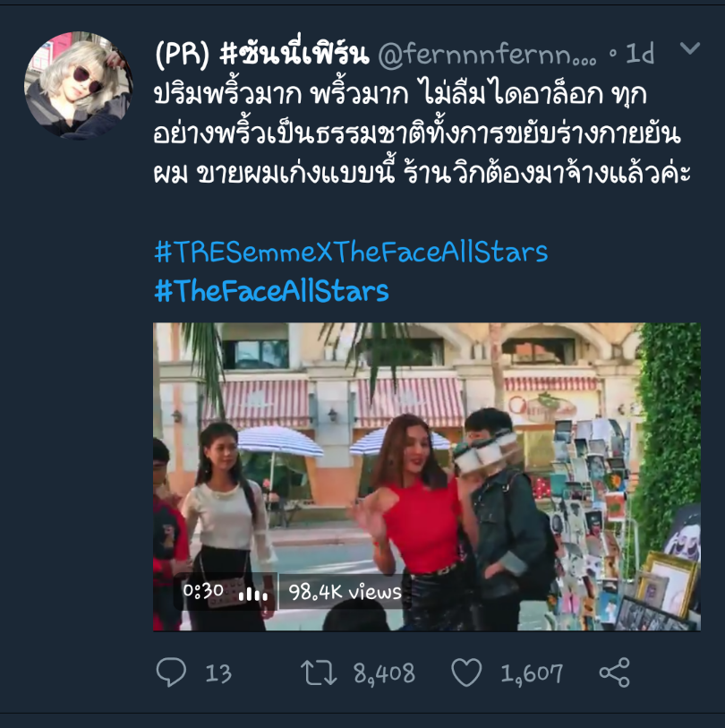Click the 1d timestamp
725x728 pixels.
640,54
